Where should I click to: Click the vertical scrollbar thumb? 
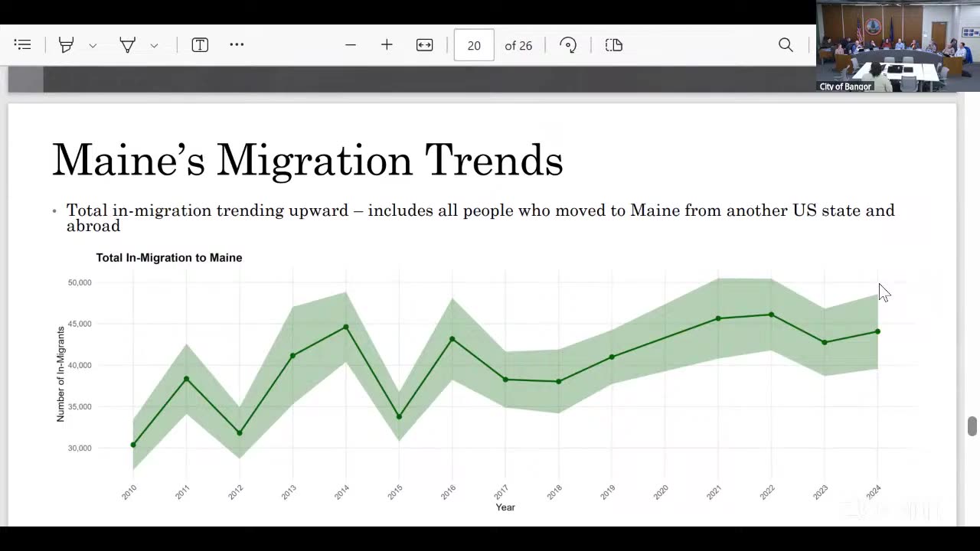click(972, 426)
